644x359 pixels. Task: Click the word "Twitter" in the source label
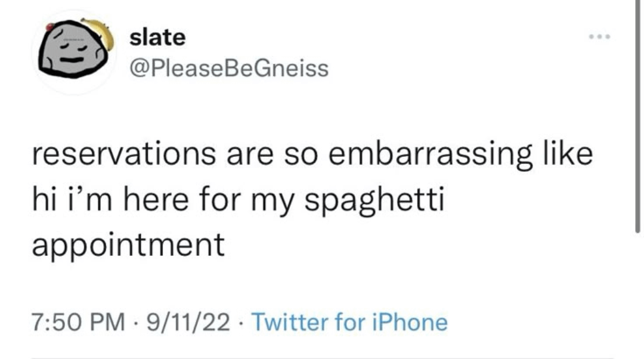click(289, 322)
